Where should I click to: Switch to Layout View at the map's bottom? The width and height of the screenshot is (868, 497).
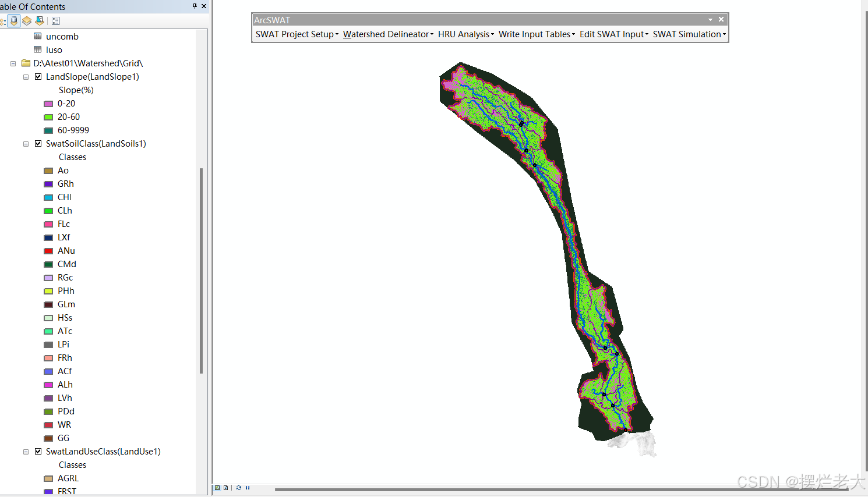tap(225, 488)
